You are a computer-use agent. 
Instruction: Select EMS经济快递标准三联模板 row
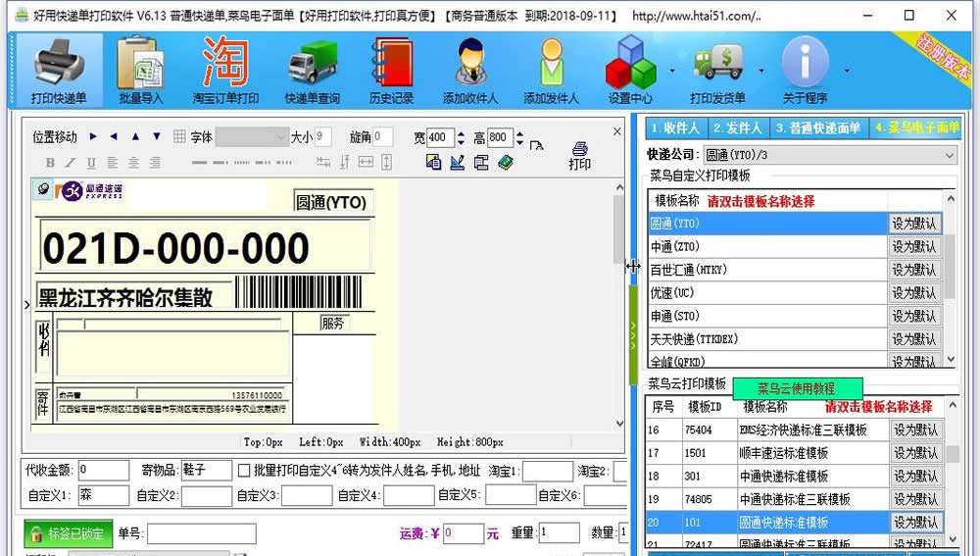(767, 430)
